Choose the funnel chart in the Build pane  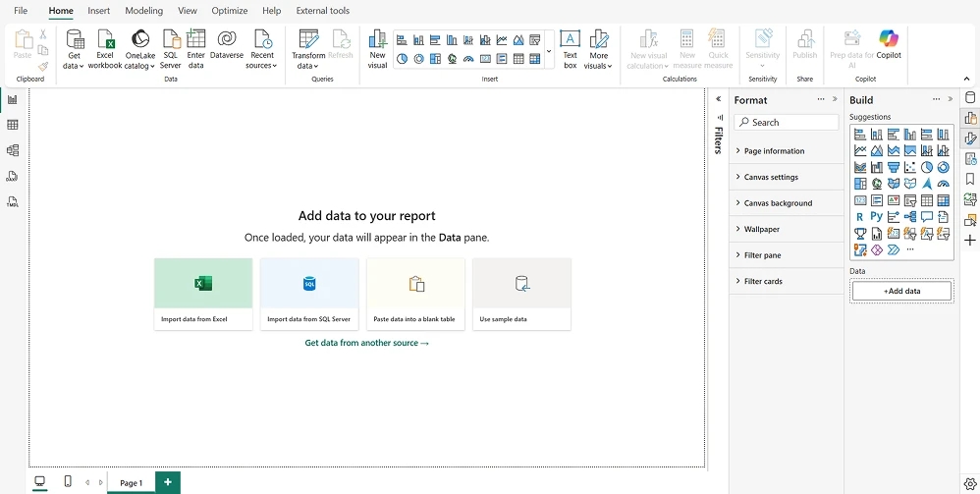(x=894, y=167)
